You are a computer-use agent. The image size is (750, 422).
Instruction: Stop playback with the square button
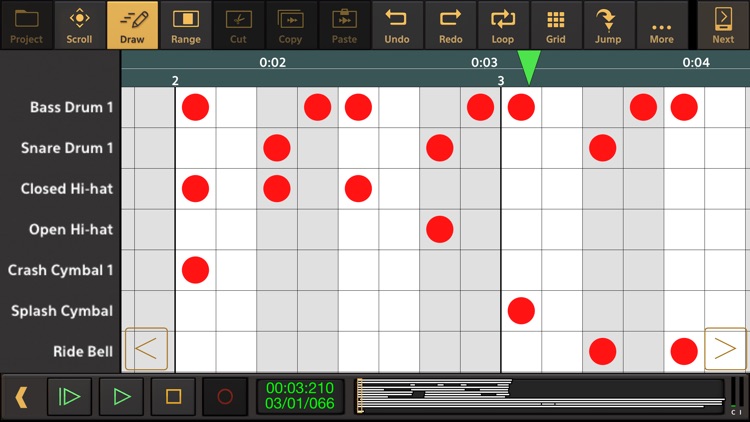pyautogui.click(x=173, y=397)
